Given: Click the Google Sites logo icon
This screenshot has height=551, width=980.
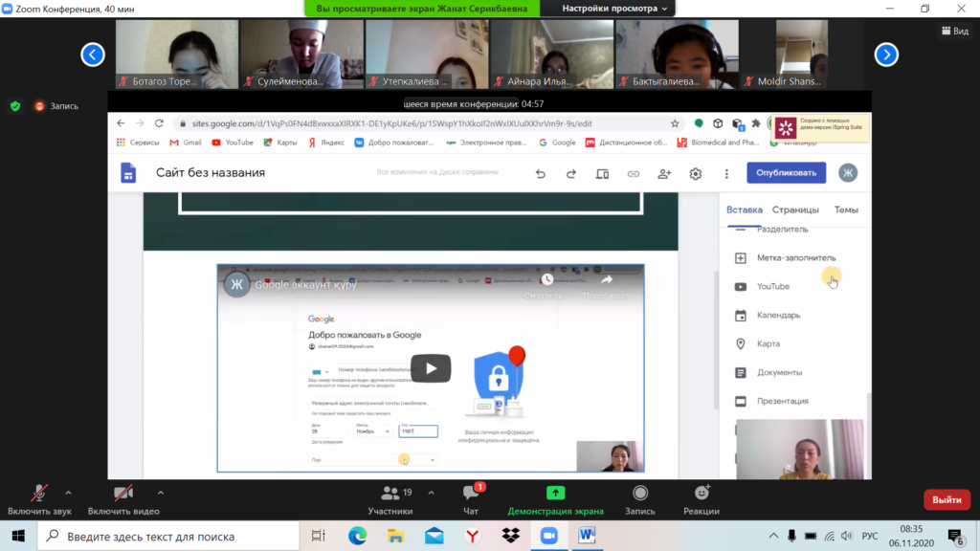Looking at the screenshot, I should point(128,172).
